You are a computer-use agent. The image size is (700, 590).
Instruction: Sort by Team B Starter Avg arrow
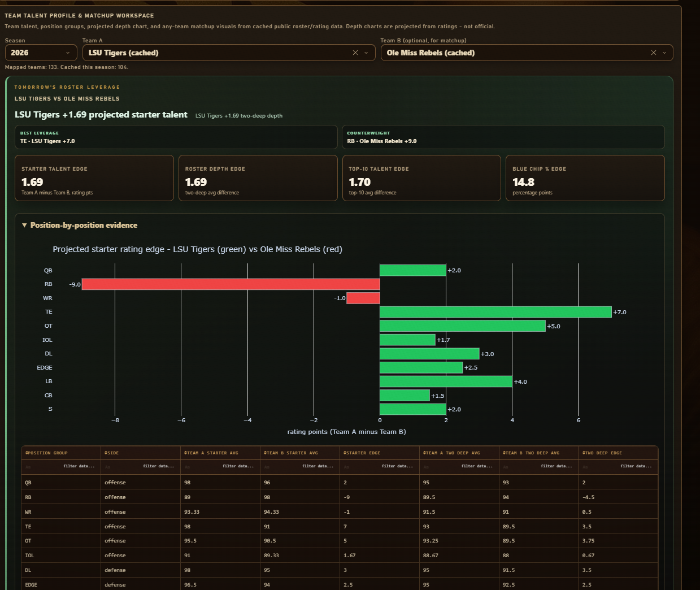coord(265,453)
